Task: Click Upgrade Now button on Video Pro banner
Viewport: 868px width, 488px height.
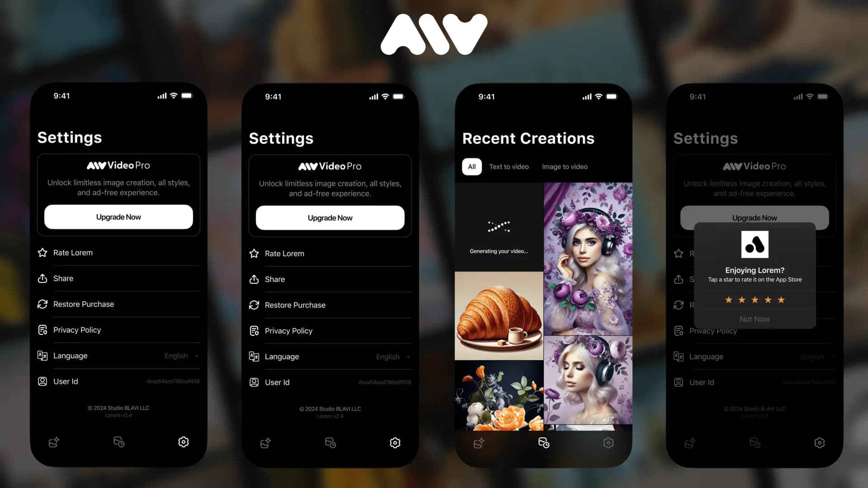Action: coord(118,216)
